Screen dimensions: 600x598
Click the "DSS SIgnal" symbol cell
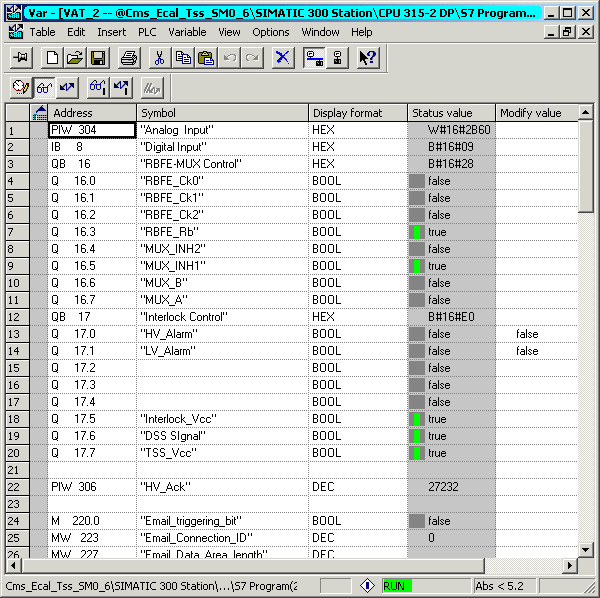[222, 436]
